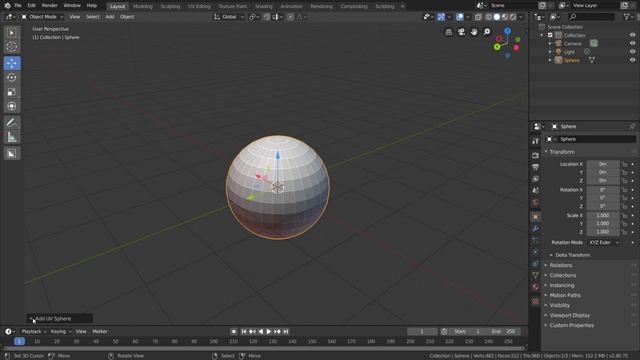Toggle the Collection exclude checkbox
Image resolution: width=640 pixels, height=360 pixels.
pyautogui.click(x=550, y=35)
